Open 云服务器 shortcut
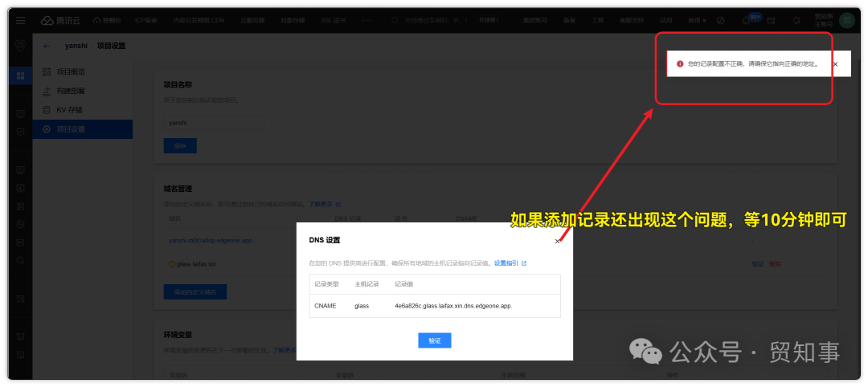Screen dimensions: 868x387 [252, 20]
